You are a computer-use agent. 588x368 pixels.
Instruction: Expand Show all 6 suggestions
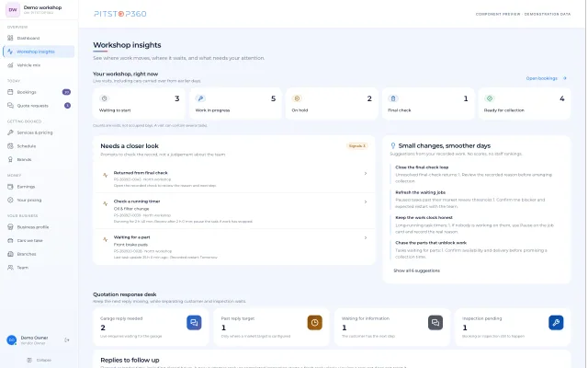tap(416, 270)
